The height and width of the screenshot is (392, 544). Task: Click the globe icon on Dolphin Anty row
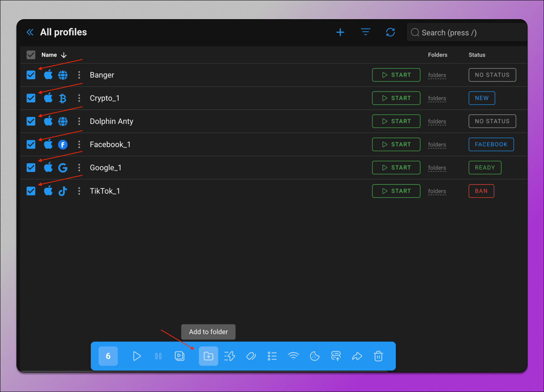click(63, 121)
